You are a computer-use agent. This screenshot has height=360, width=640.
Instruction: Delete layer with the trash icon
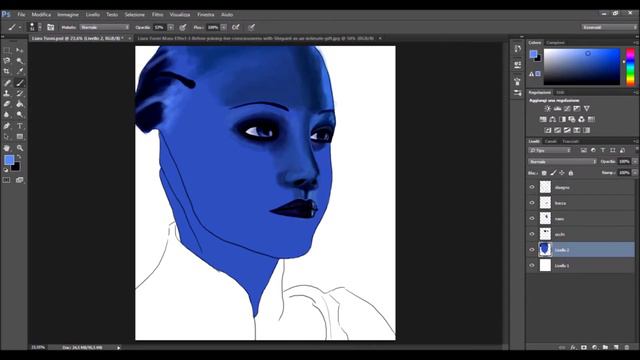click(x=627, y=347)
